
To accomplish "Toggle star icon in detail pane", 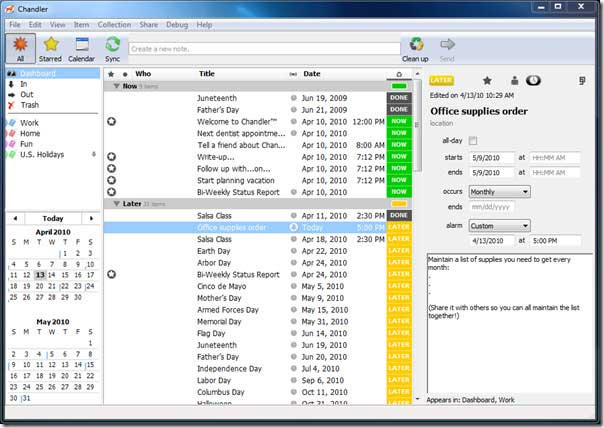I will [x=487, y=80].
